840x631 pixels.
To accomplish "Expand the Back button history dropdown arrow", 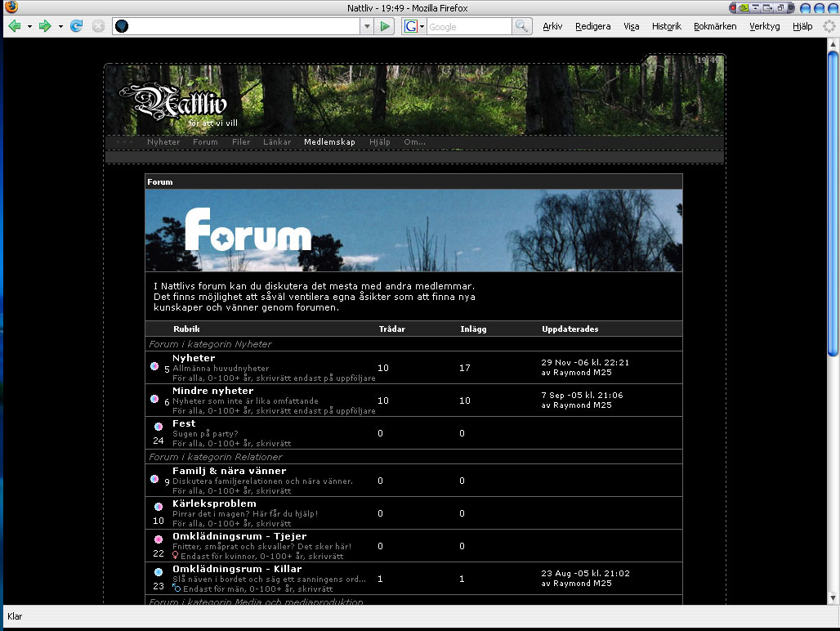I will (x=29, y=26).
